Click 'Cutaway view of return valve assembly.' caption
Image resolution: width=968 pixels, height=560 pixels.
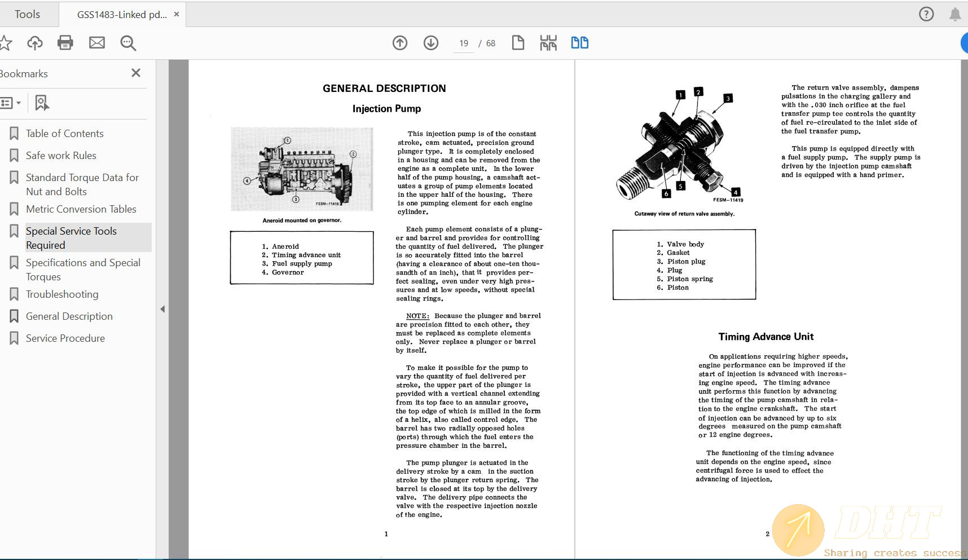pos(684,214)
